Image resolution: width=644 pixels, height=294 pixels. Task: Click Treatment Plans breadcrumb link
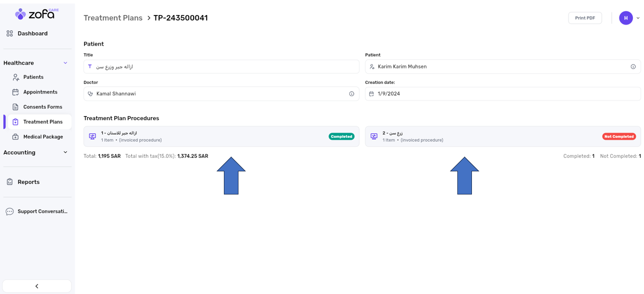click(113, 18)
